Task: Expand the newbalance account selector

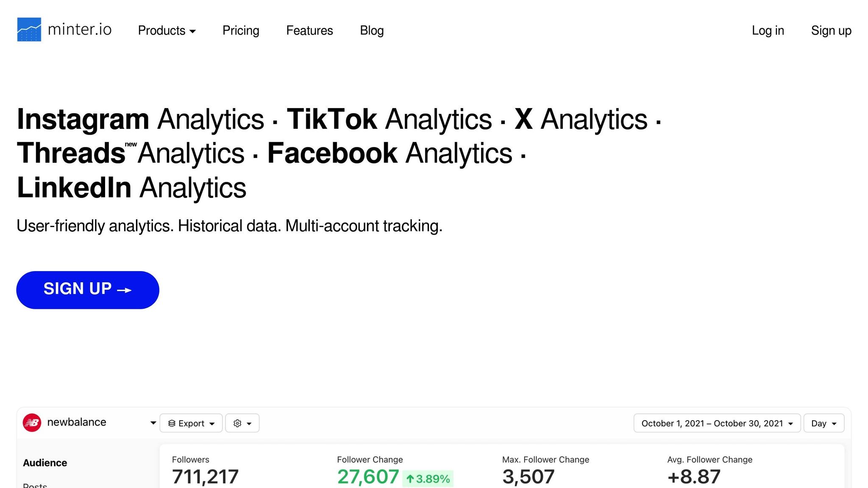Action: (x=153, y=423)
